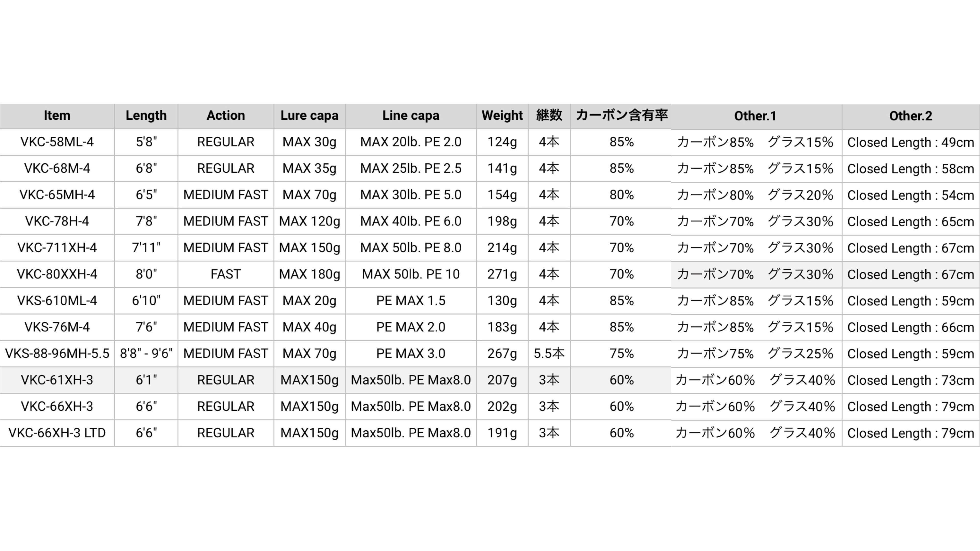Click the FAST action cell
This screenshot has height=551, width=980.
tap(226, 274)
